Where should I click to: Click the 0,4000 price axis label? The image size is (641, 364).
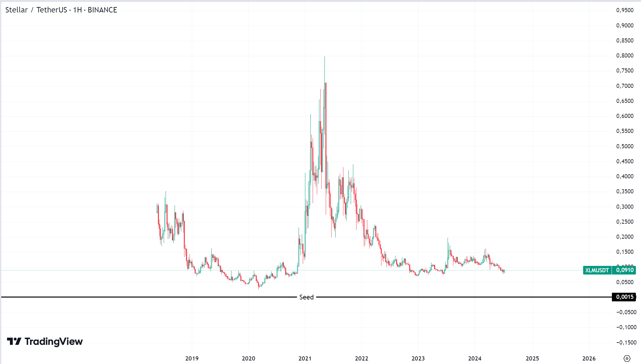(x=625, y=176)
